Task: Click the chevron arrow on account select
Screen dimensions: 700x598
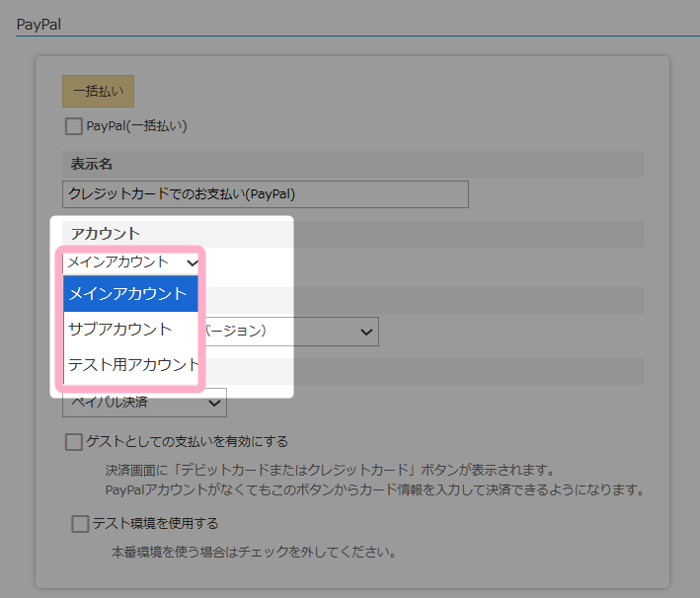Action: pos(192,262)
